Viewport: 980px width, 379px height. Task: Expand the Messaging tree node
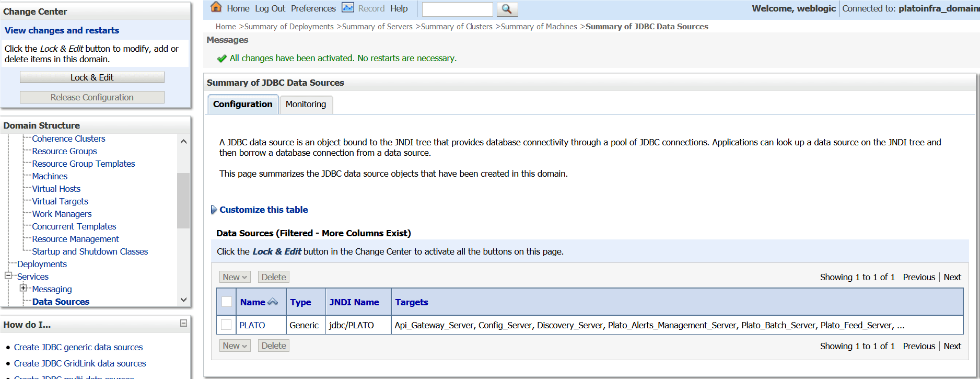pos(23,288)
